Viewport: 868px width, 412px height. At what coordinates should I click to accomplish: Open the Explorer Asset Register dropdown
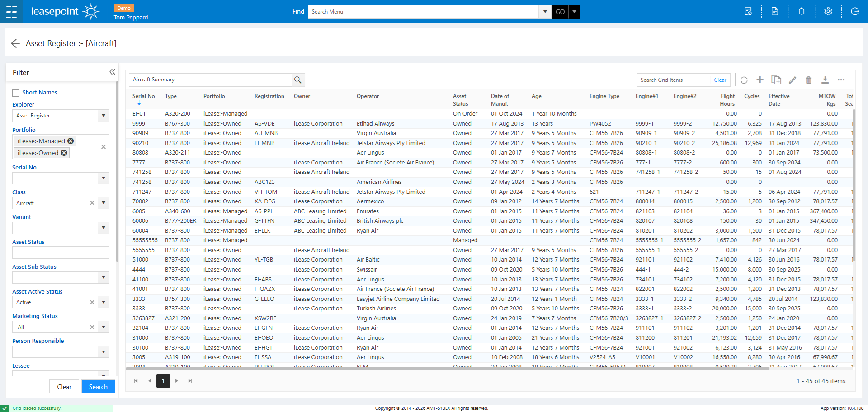104,116
